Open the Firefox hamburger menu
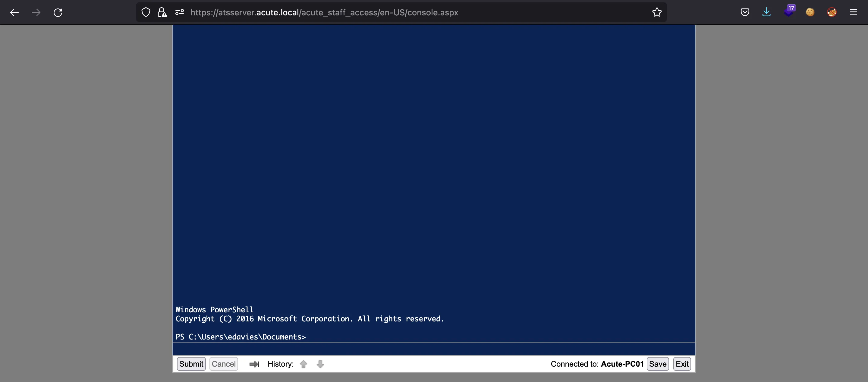Image resolution: width=868 pixels, height=382 pixels. pos(853,12)
